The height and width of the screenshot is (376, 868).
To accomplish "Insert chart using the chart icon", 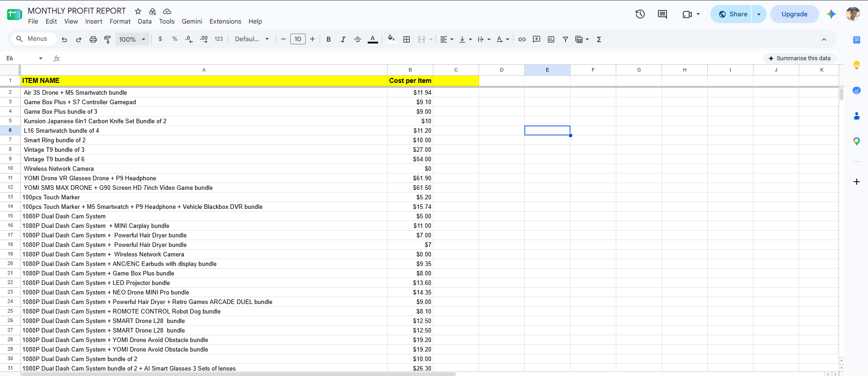I will [551, 39].
